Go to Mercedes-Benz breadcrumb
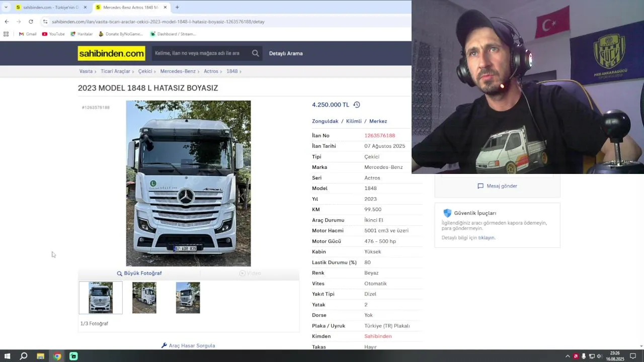The image size is (644, 362). 178,71
